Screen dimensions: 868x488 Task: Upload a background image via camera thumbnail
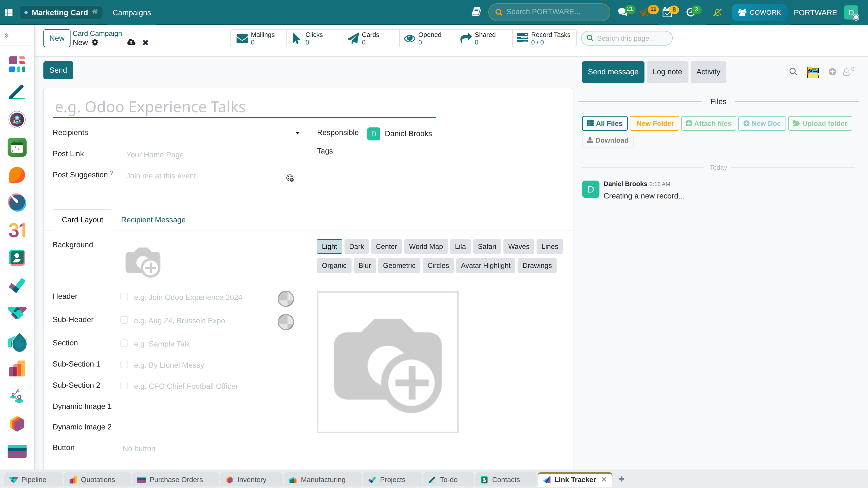(x=143, y=262)
